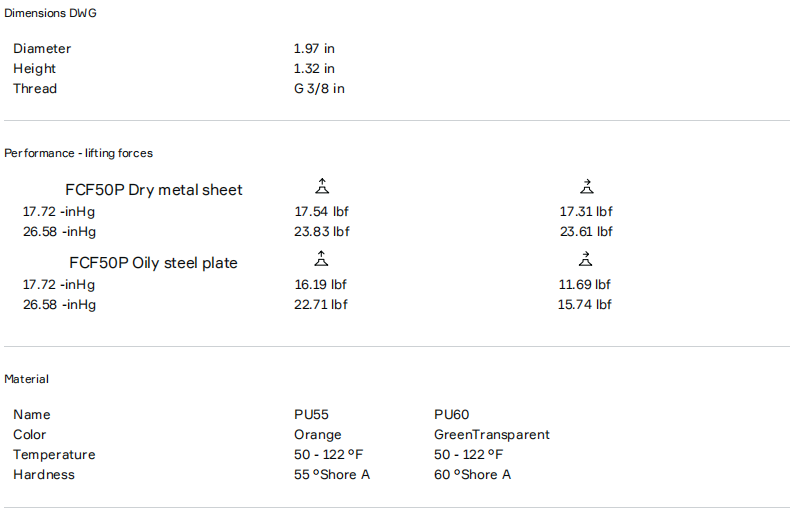Viewport: 790px width, 515px height.
Task: Click the vertical lift icon for Dry metal sheet
Action: [321, 187]
